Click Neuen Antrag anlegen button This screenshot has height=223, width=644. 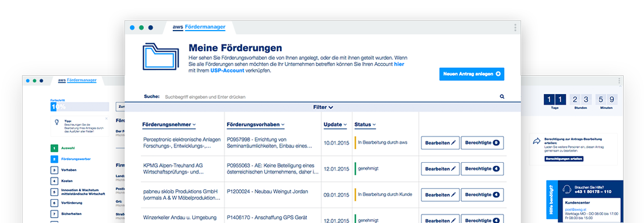471,74
